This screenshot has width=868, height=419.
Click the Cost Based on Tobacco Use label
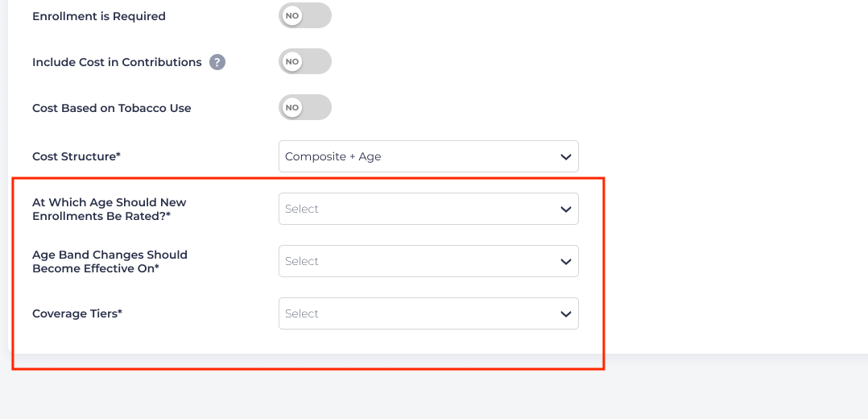tap(112, 108)
